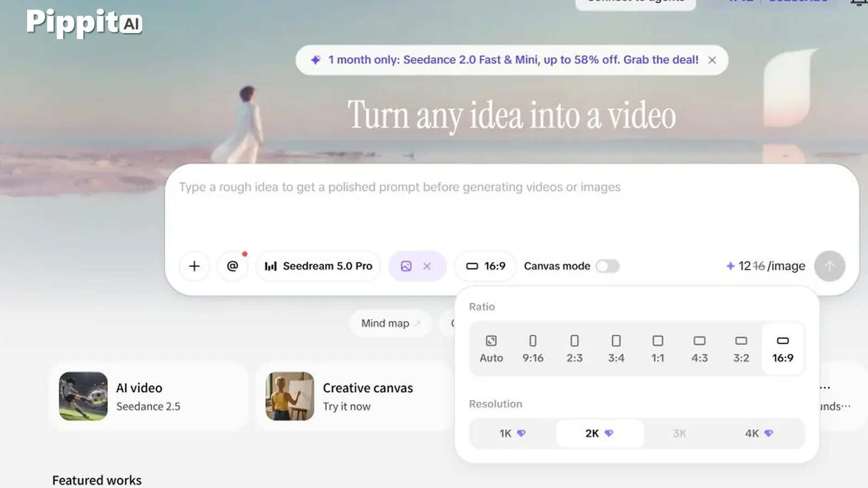Viewport: 868px width, 488px height.
Task: Choose 2K resolution
Action: (599, 433)
